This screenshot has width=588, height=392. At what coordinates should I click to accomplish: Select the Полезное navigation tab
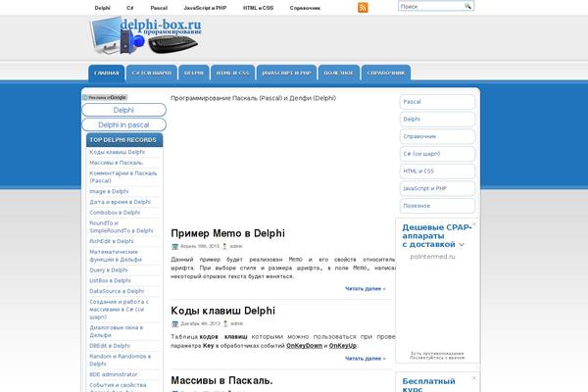coord(339,73)
